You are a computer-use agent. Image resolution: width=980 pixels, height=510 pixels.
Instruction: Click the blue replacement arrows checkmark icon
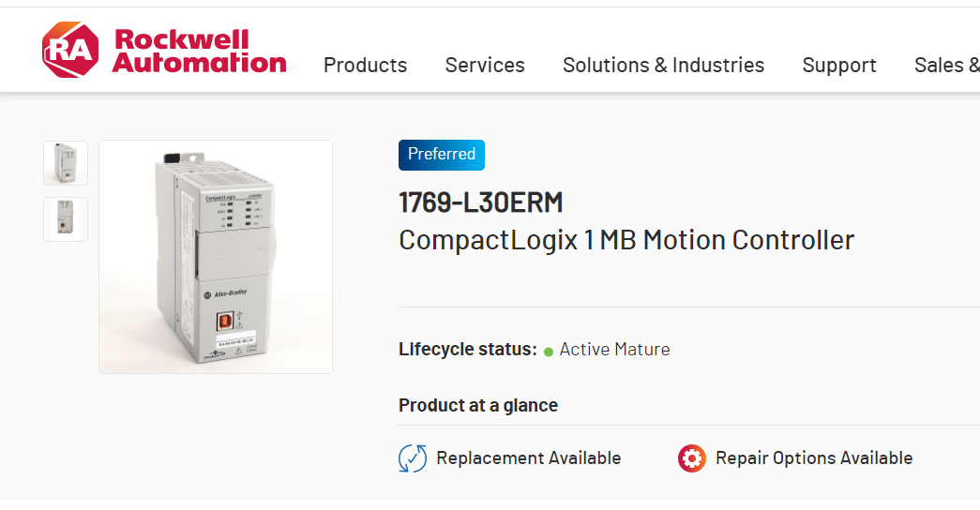tap(413, 458)
